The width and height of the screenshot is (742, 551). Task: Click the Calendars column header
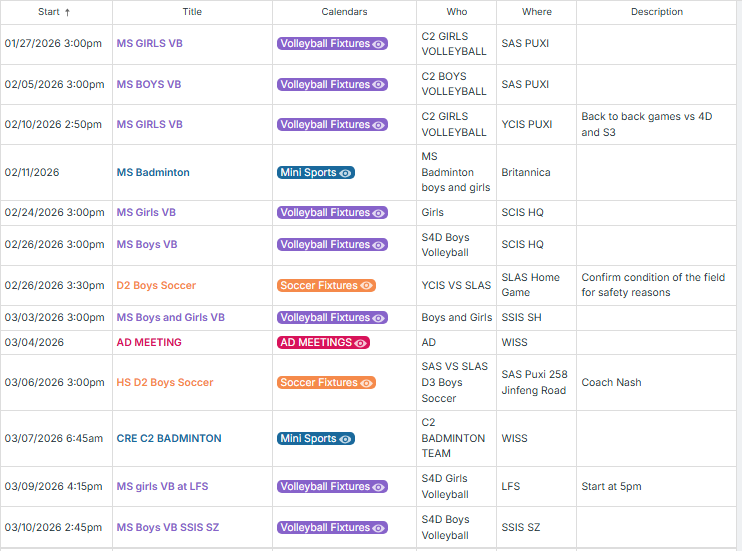tap(344, 12)
